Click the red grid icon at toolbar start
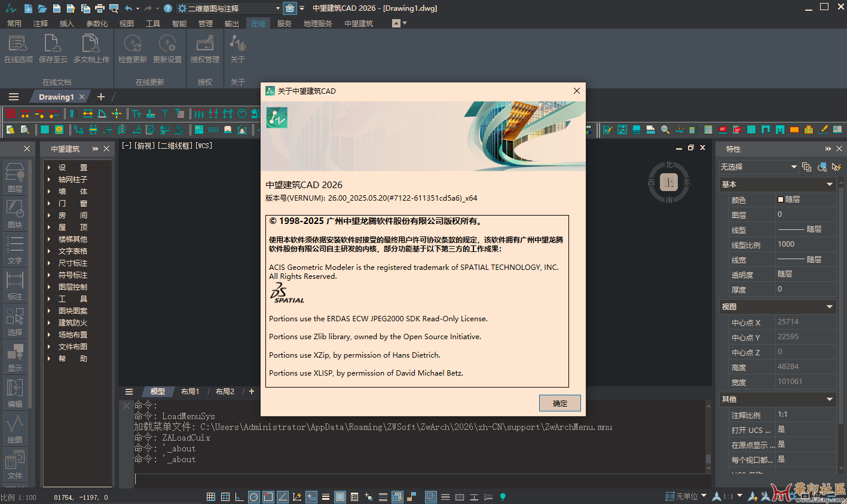The image size is (847, 504). (11, 113)
